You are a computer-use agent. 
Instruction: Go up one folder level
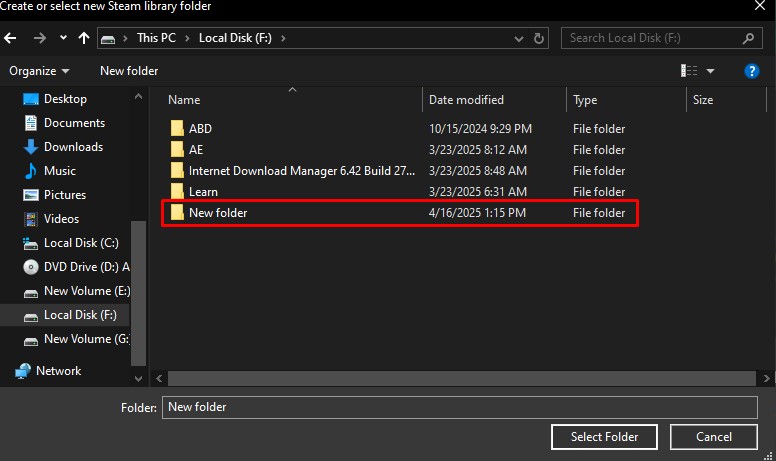(84, 38)
